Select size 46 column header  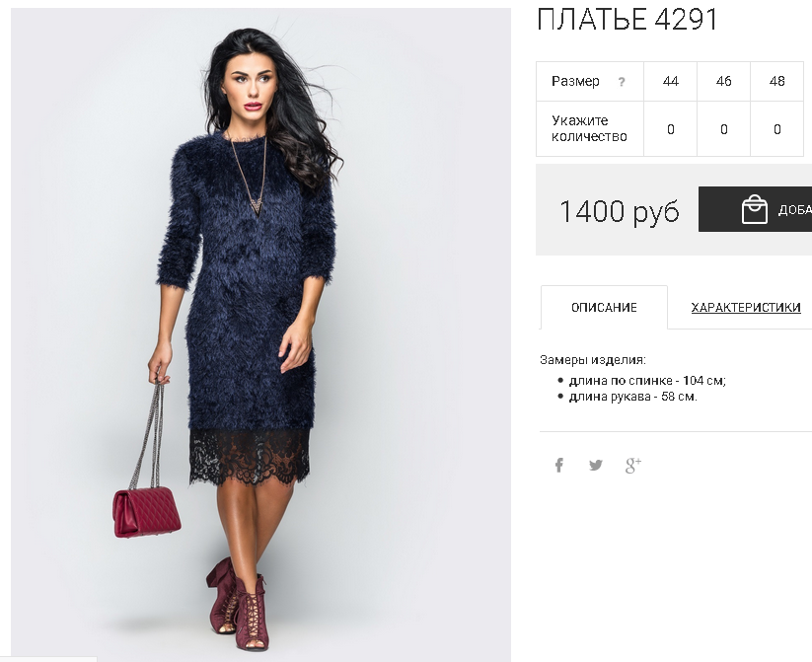tap(724, 81)
